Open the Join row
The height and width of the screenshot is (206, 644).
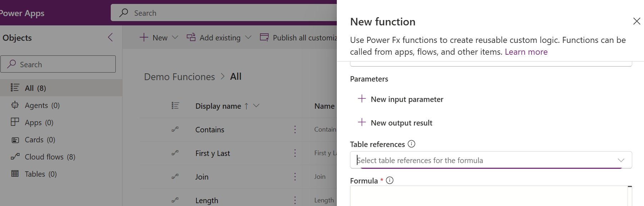[202, 177]
